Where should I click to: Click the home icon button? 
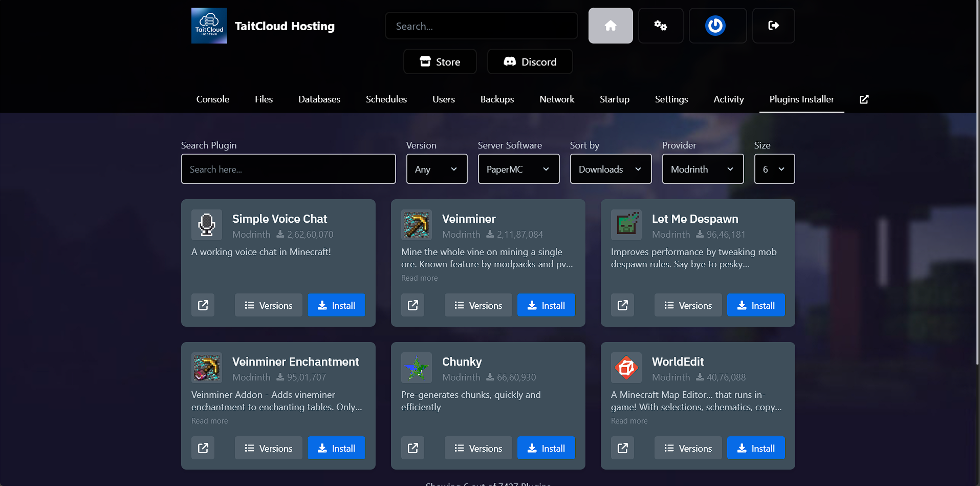pyautogui.click(x=610, y=26)
